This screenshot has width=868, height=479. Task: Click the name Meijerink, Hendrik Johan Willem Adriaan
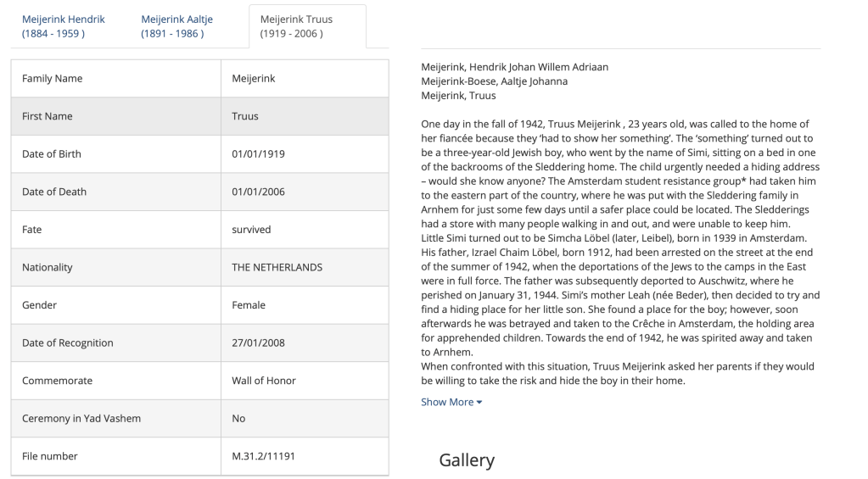point(514,67)
